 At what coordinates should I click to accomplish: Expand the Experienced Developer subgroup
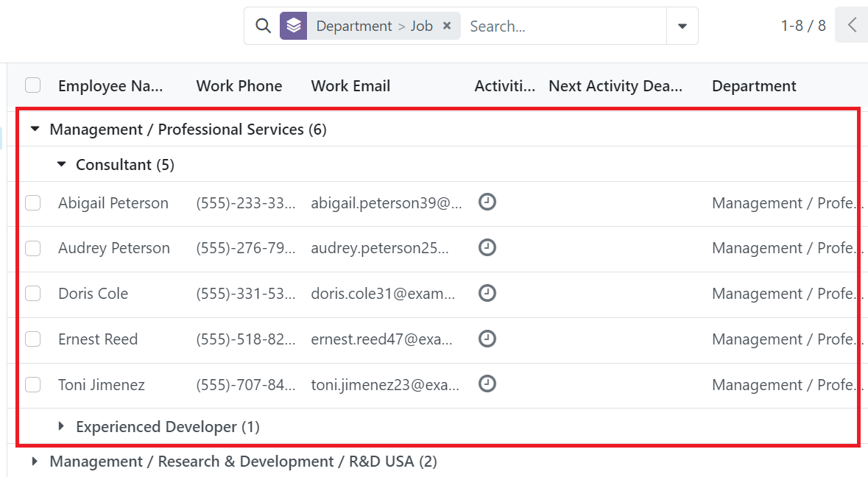[61, 426]
